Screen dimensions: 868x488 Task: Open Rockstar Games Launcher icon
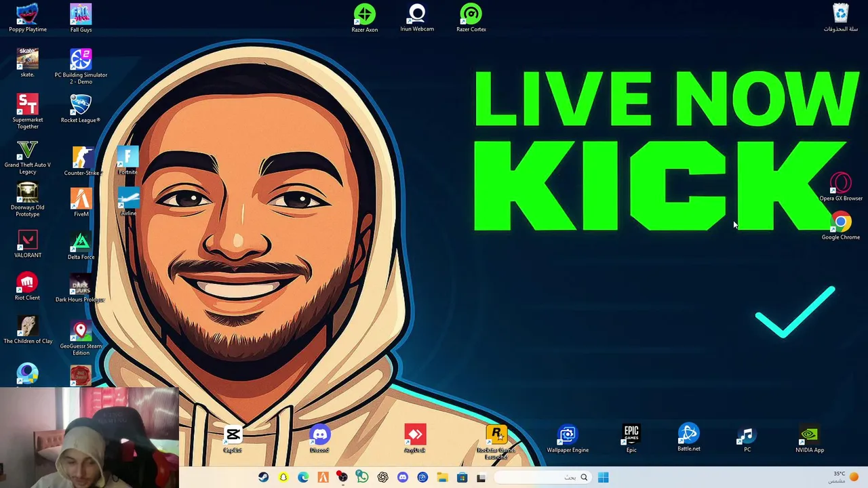click(x=496, y=442)
